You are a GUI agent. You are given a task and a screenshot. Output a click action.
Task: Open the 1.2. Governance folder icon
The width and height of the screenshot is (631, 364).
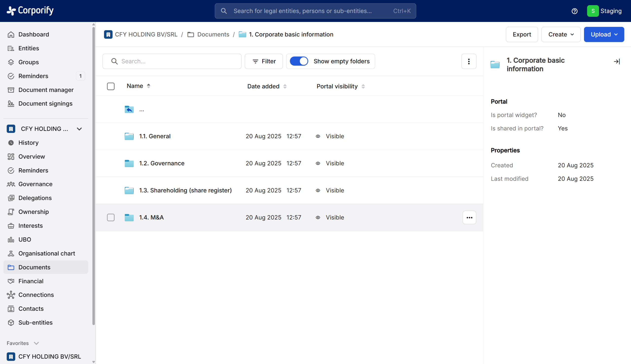pos(129,163)
